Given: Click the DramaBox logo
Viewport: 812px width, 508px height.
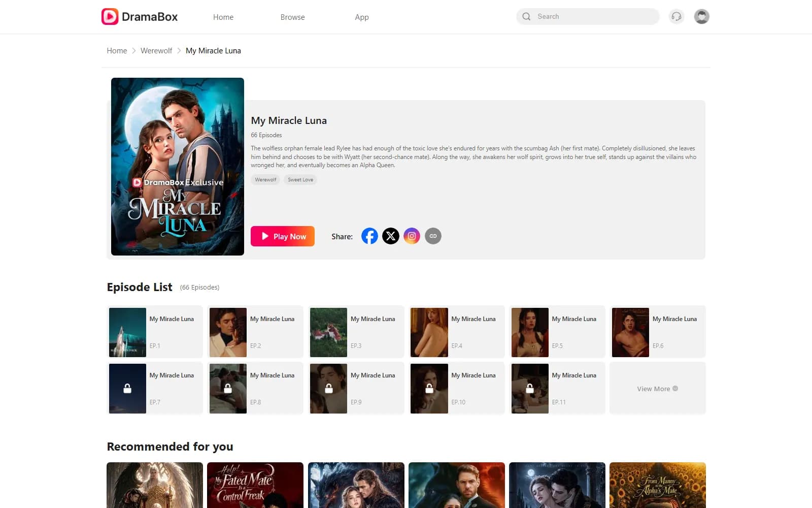Looking at the screenshot, I should (140, 17).
